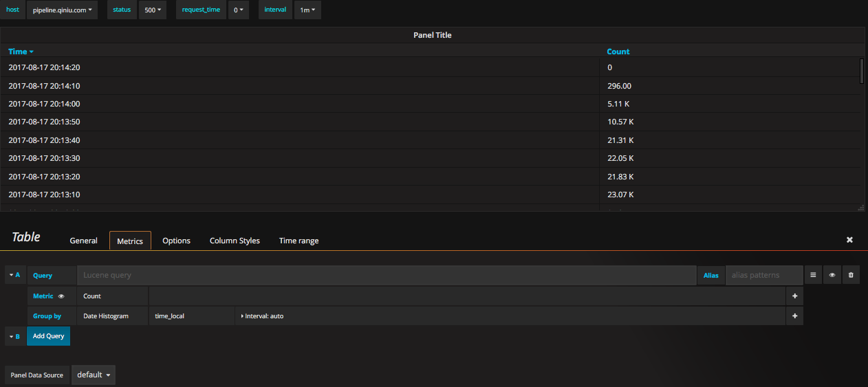The height and width of the screenshot is (387, 868).
Task: Click the panel resize handle corner
Action: (860, 208)
